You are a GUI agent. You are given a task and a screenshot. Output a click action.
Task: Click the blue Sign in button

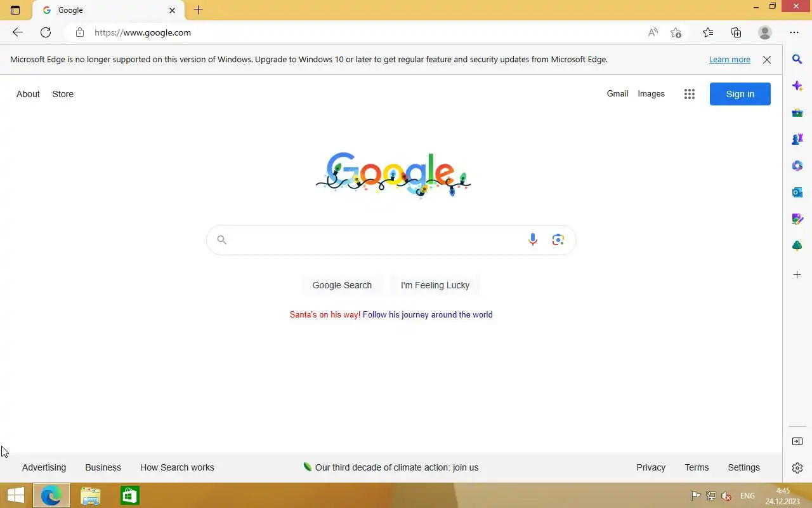[740, 94]
